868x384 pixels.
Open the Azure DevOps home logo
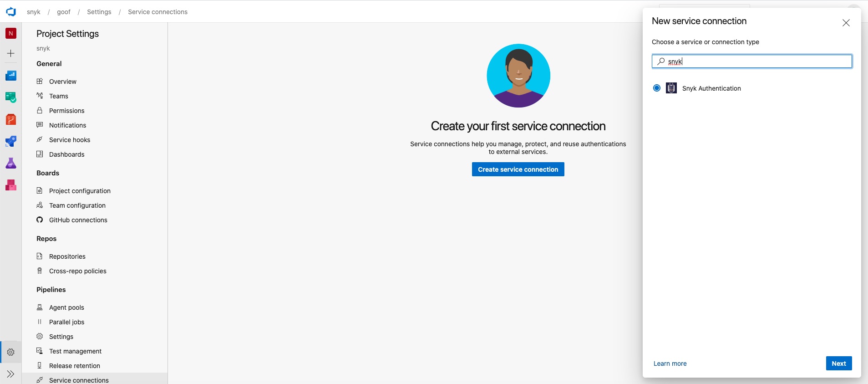[11, 12]
